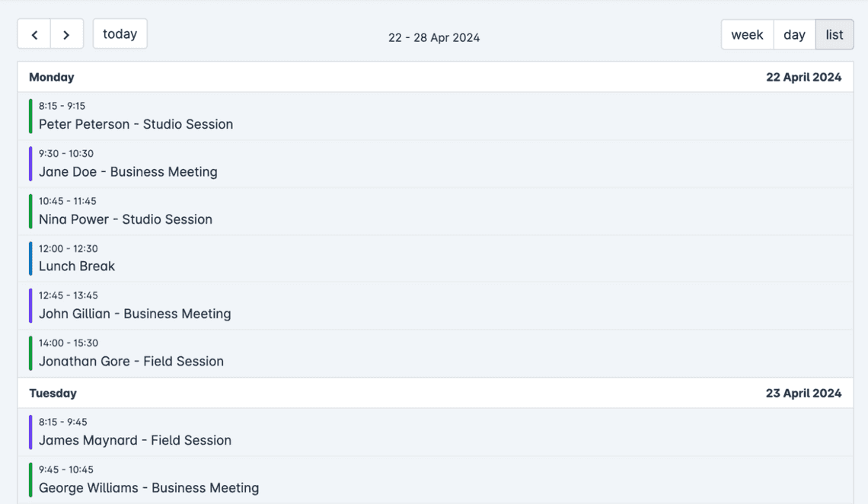868x504 pixels.
Task: Select the list view button
Action: click(834, 35)
